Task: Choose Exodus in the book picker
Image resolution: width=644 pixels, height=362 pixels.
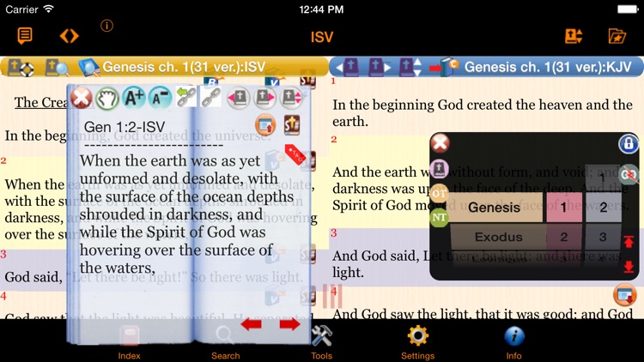Action: (x=498, y=237)
